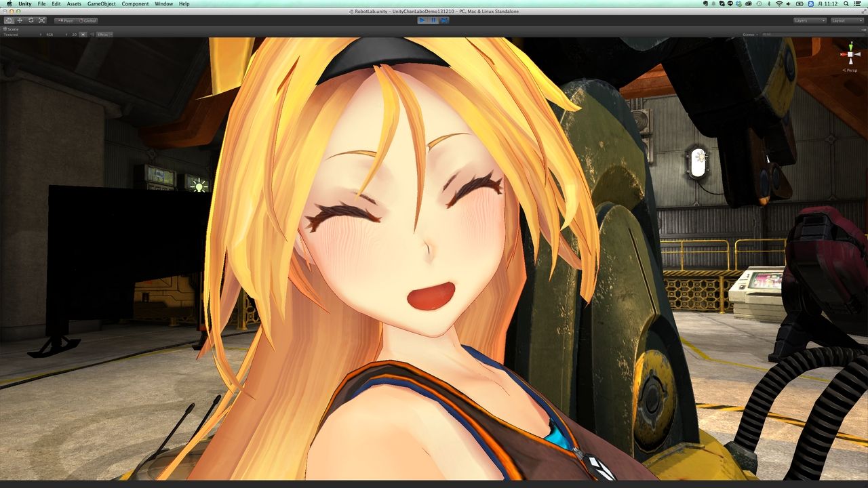Toggle scene audio button
The image size is (868, 488).
pos(92,35)
